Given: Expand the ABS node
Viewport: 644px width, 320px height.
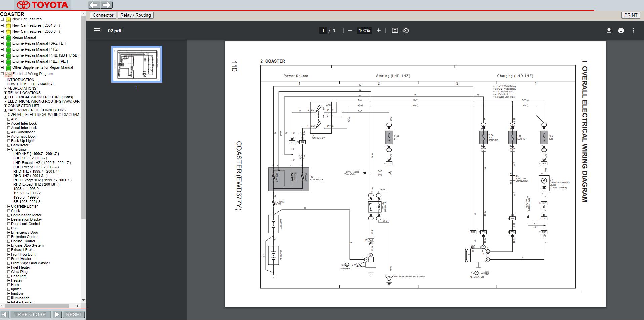Looking at the screenshot, I should pyautogui.click(x=9, y=119).
